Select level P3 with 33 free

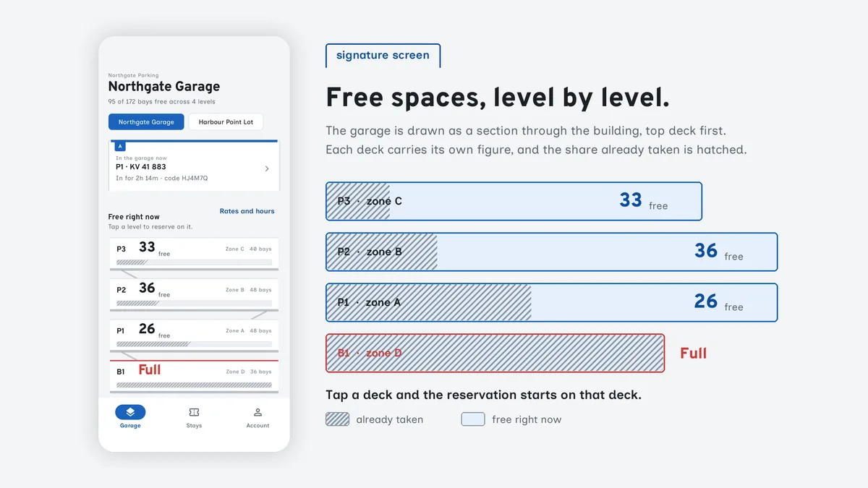194,254
